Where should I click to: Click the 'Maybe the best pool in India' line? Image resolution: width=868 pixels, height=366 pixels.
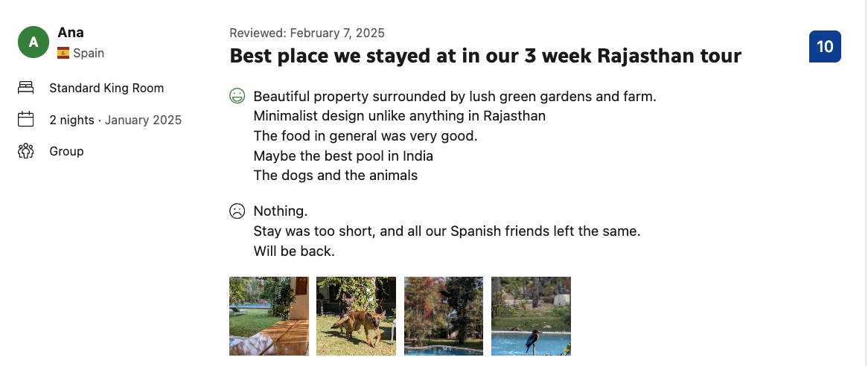tap(343, 156)
